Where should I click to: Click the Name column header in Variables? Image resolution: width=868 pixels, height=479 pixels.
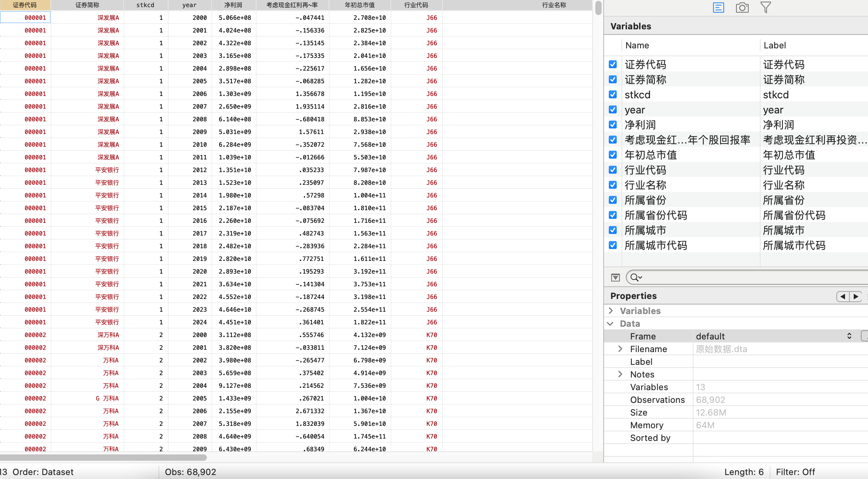(637, 46)
